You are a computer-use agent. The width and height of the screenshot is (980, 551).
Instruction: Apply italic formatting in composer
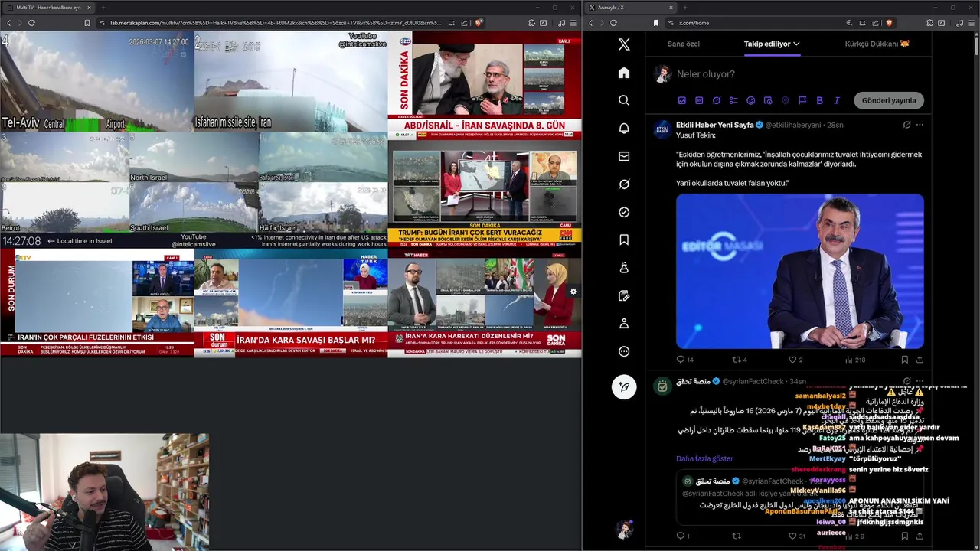837,100
